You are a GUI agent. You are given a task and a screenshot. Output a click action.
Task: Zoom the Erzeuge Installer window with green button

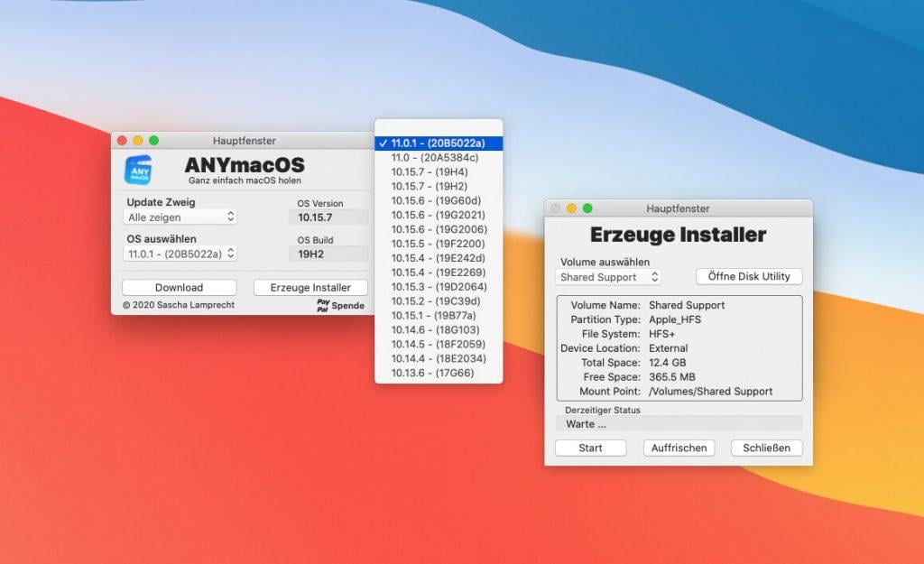587,208
